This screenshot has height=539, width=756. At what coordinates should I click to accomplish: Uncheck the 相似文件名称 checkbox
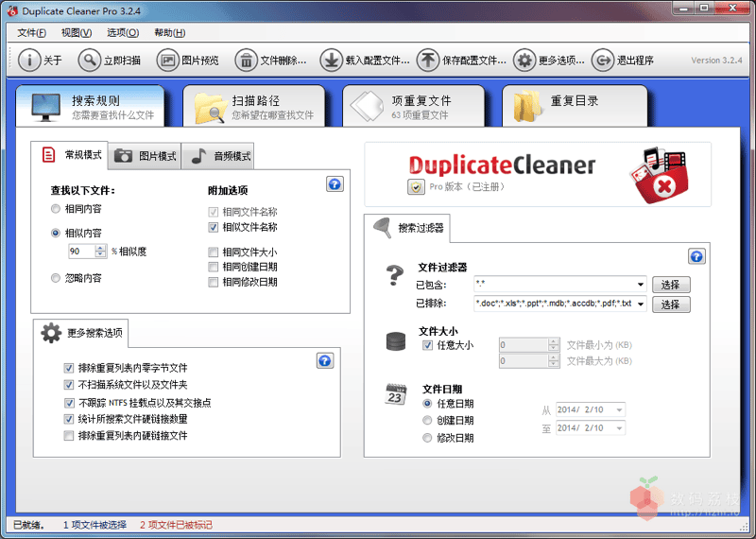[x=214, y=227]
